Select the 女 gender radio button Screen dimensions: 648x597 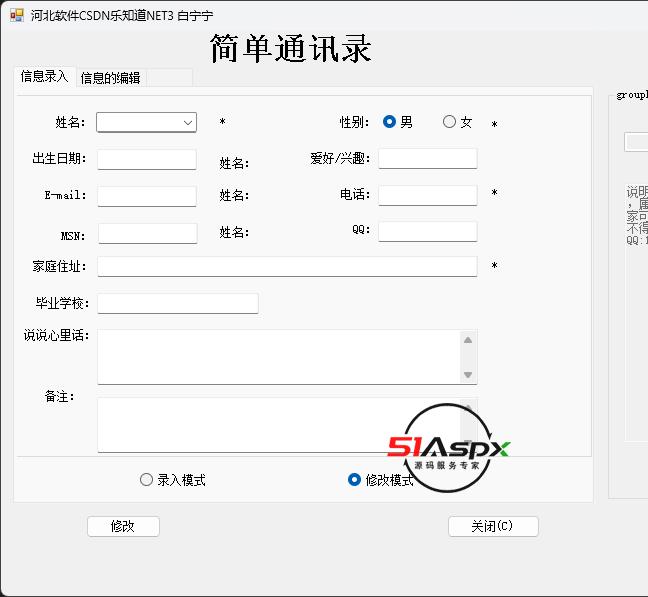[x=449, y=121]
